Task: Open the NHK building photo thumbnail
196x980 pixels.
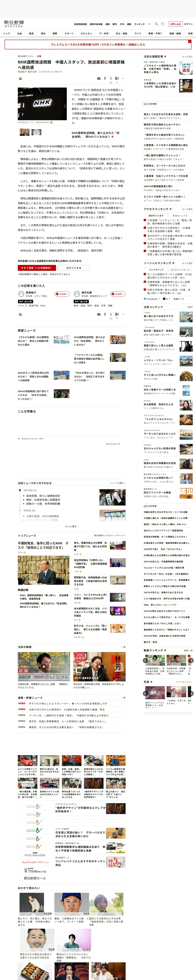Action: pos(42,104)
